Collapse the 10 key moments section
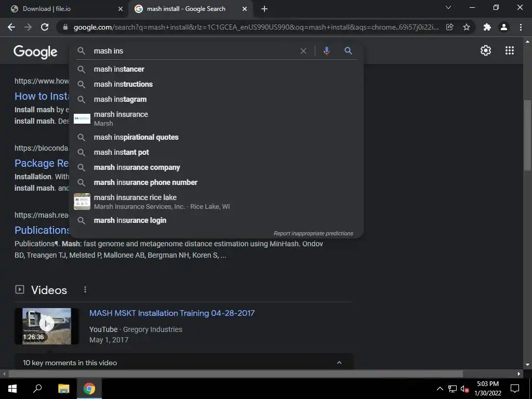532x399 pixels. [x=339, y=363]
